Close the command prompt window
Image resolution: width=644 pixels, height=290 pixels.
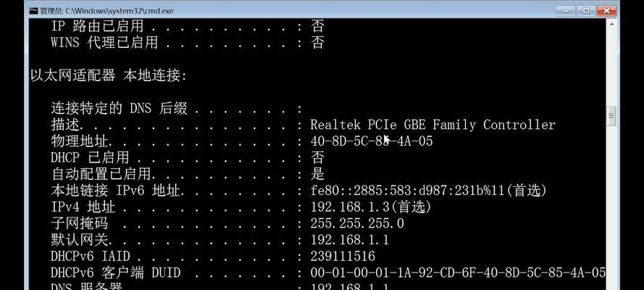[606, 11]
